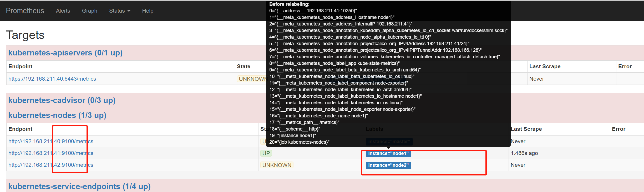
Task: Open https://192.168.211.40:6443/metrics endpoint link
Action: 52,79
